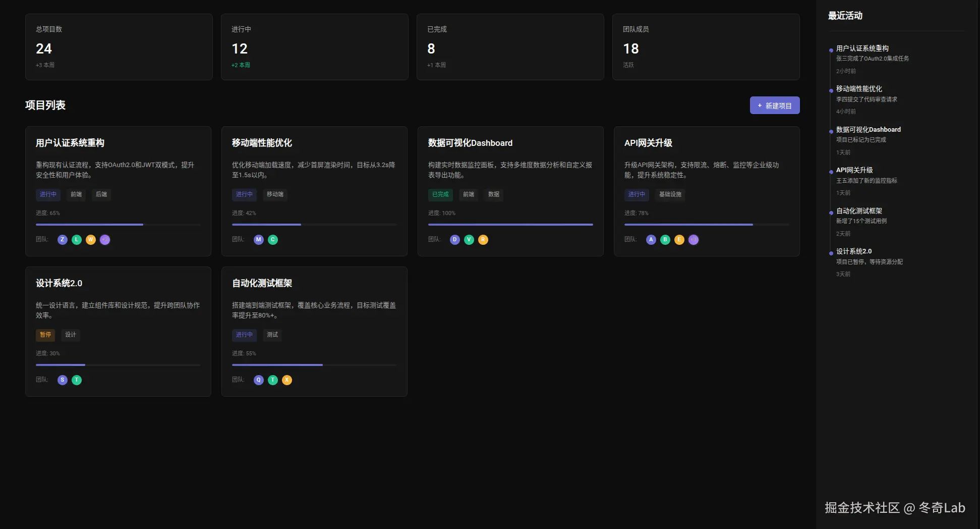The image size is (980, 529).
Task: Click the 55% progress bar of 自动化测试框架
Action: tap(314, 365)
